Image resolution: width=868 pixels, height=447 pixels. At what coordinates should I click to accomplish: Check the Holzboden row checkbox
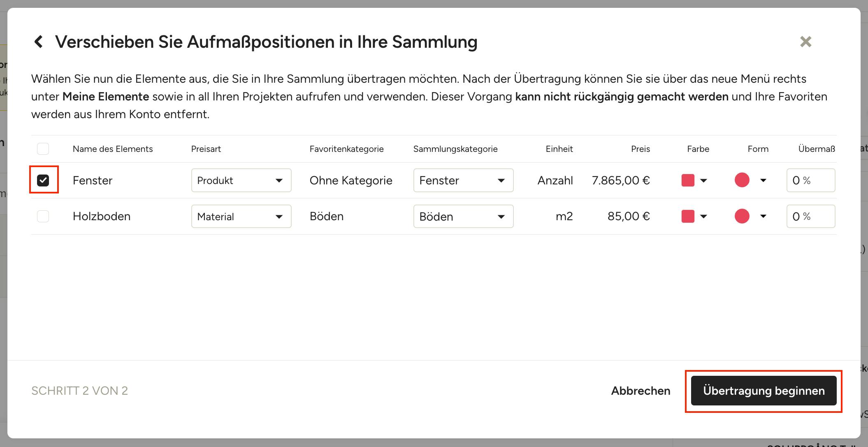[43, 216]
